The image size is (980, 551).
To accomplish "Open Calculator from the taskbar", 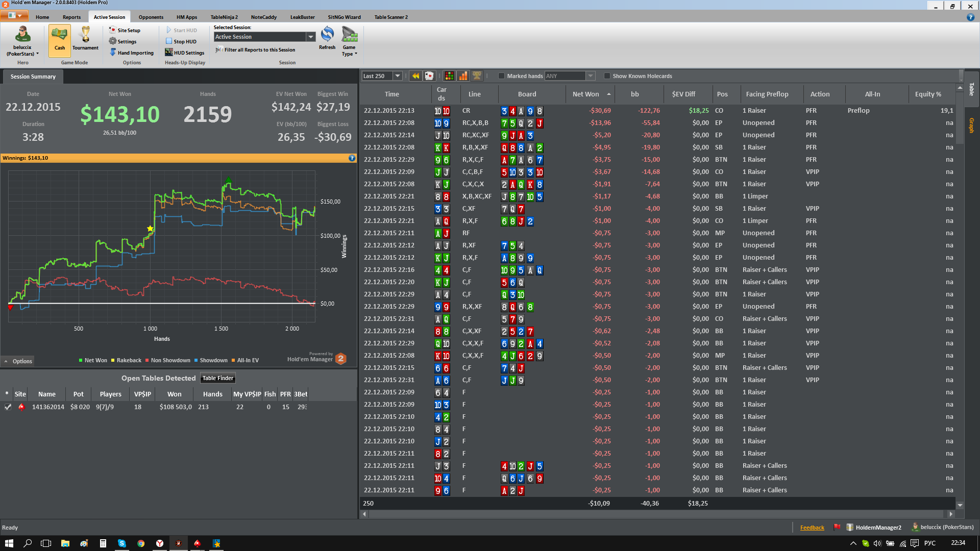I will coord(103,543).
